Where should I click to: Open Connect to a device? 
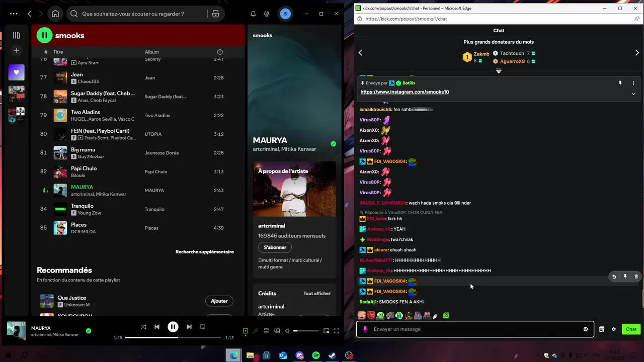pos(277,331)
